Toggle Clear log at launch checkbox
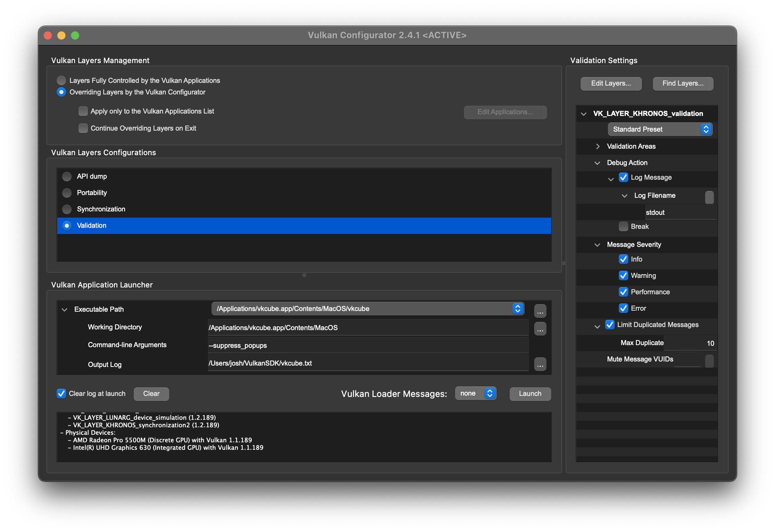Screen dimensions: 775x532 (61, 394)
